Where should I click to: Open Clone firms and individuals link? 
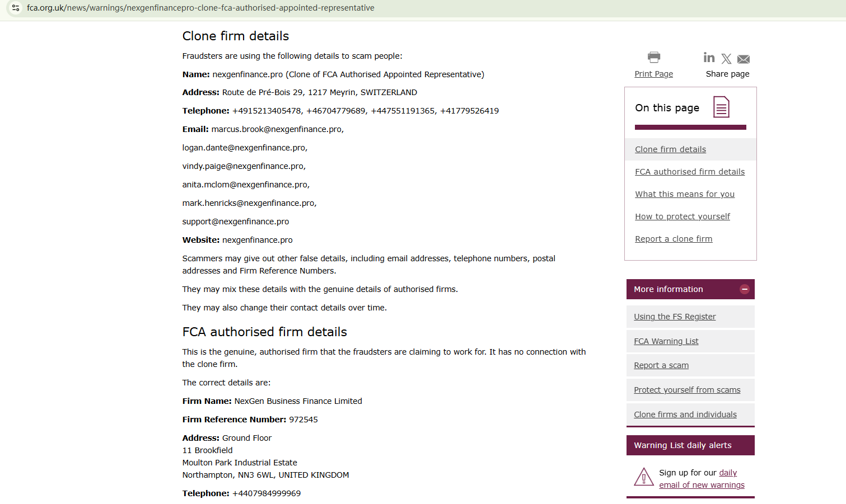(685, 414)
